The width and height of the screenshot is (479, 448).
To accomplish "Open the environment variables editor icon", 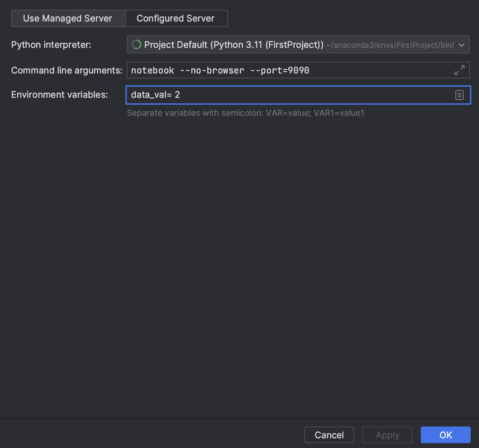I will tap(459, 95).
